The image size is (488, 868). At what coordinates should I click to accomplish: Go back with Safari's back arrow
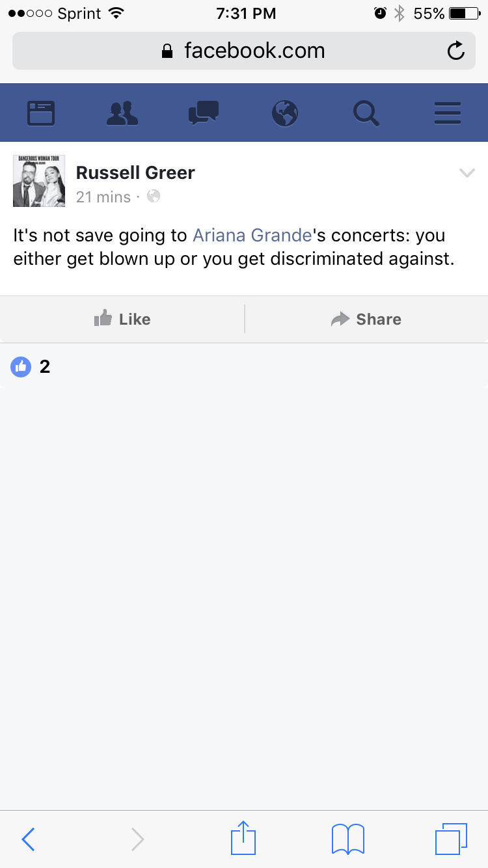(x=28, y=839)
